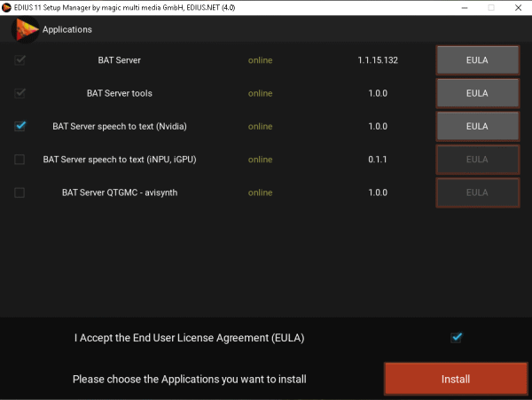The image size is (532, 400).
Task: Toggle the BAT Server tools checkbox
Action: point(20,93)
